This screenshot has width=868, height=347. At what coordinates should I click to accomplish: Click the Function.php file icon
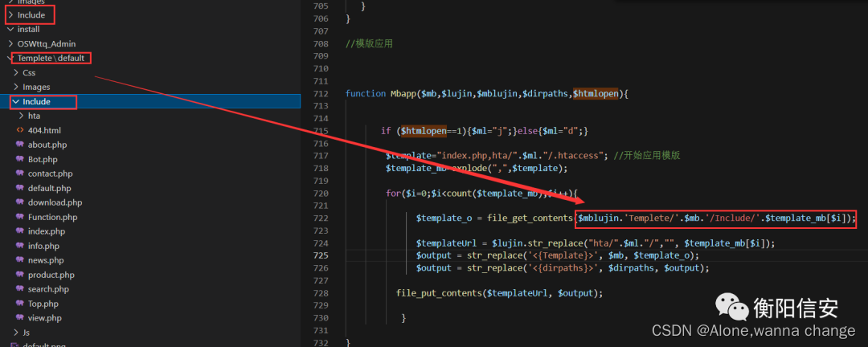point(20,217)
